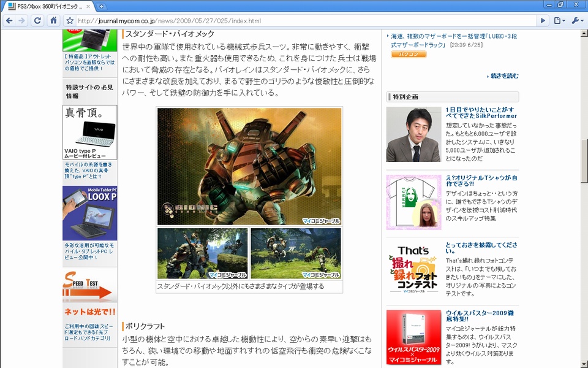This screenshot has height=368, width=588.
Task: Open the 多彩な活用が可能なモバイル tablet link
Action: click(x=89, y=251)
